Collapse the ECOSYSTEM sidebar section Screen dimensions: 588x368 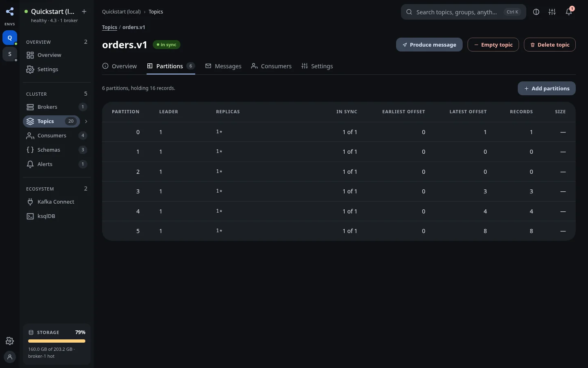(x=57, y=188)
